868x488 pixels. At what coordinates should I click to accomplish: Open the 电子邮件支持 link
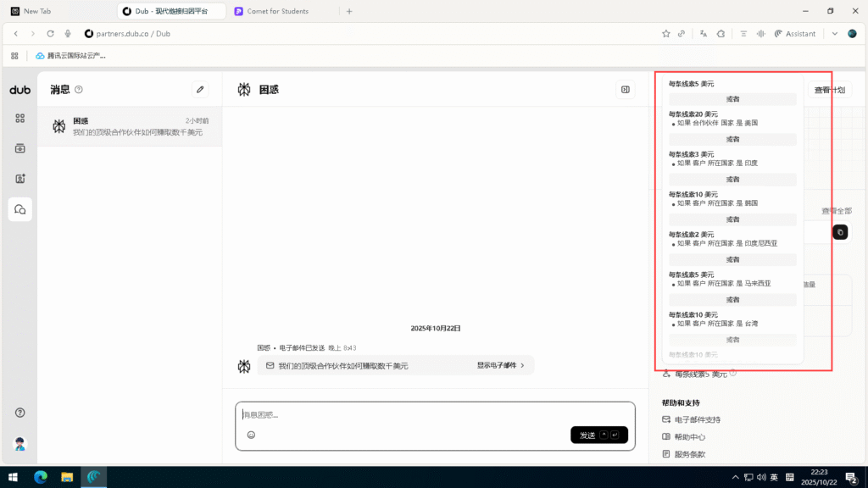(696, 419)
